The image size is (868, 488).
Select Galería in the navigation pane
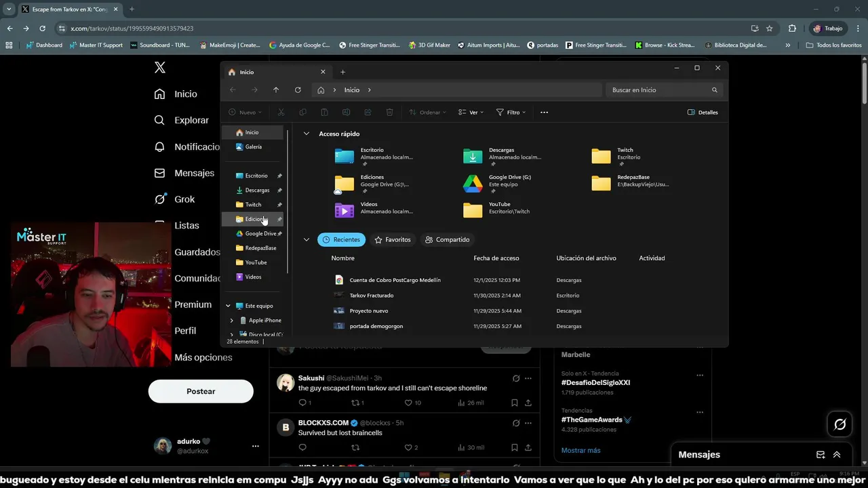(x=253, y=146)
